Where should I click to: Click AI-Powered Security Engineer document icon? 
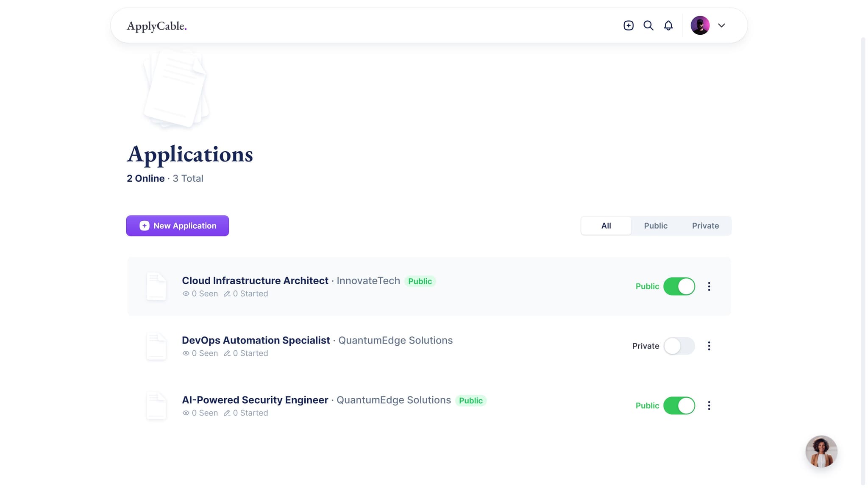156,406
